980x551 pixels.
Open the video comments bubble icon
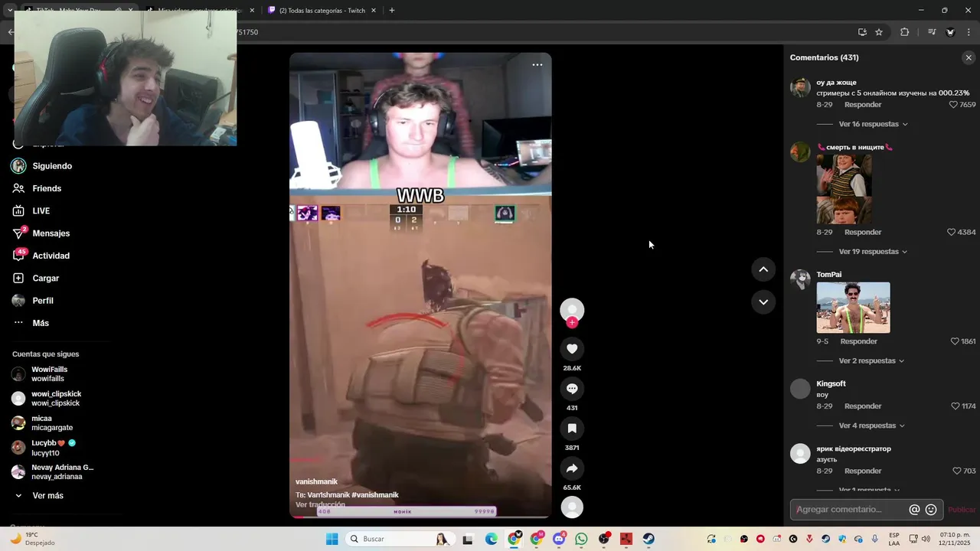click(572, 389)
